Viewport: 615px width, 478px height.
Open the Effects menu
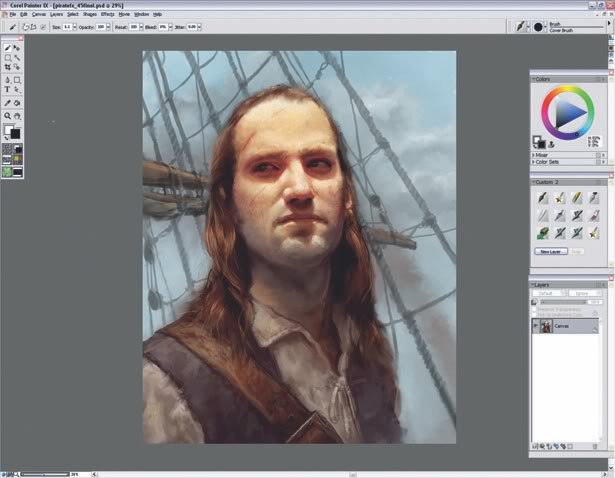pos(107,14)
